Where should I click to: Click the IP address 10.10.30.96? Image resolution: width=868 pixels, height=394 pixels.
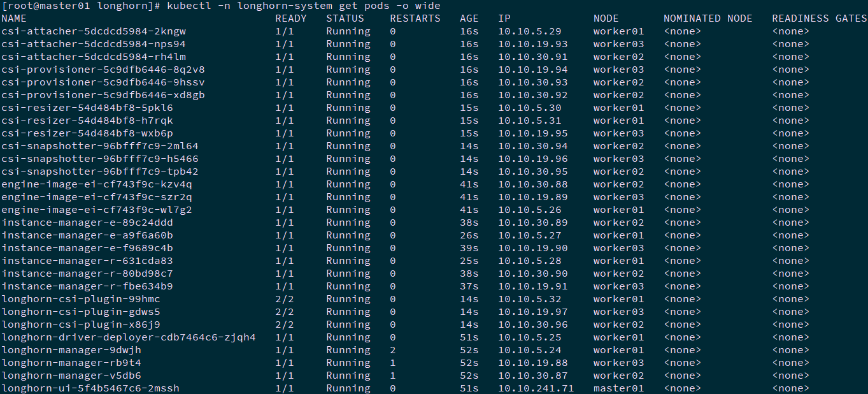532,325
